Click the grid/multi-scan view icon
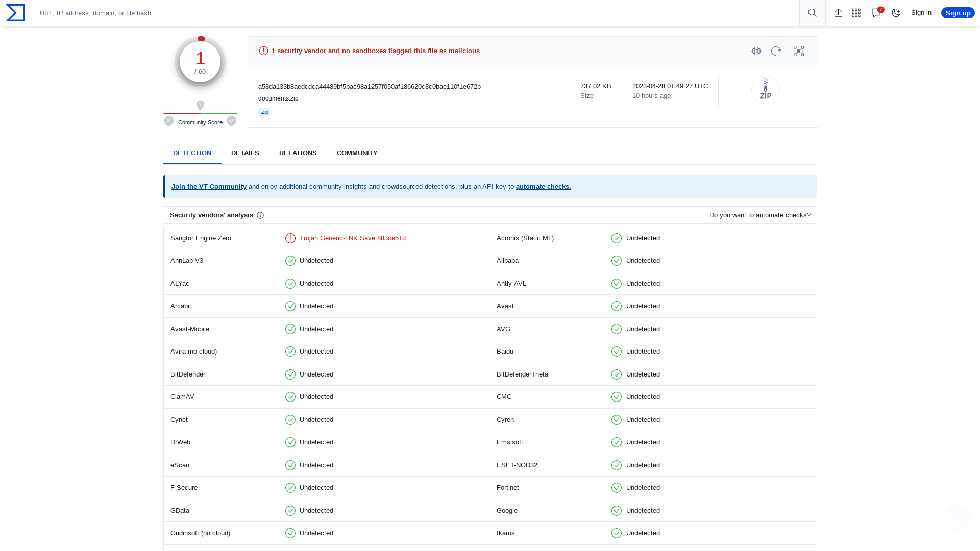 pyautogui.click(x=856, y=13)
